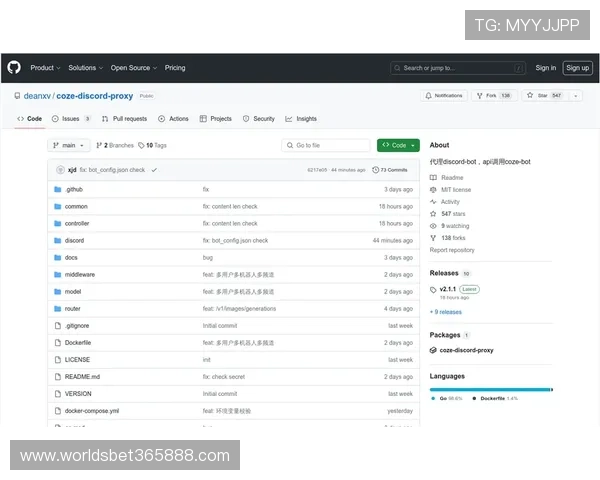Viewport: 600px width, 480px height.
Task: Open the model folder
Action: pyautogui.click(x=73, y=292)
